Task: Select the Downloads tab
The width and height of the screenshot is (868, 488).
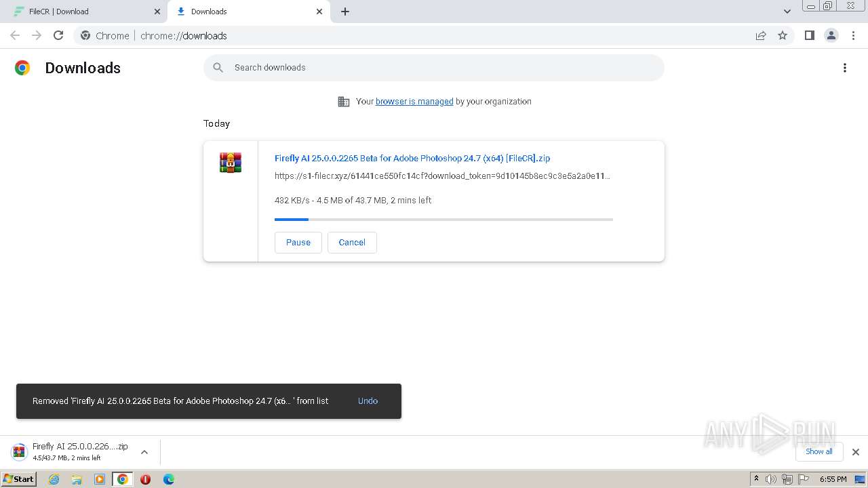Action: pyautogui.click(x=248, y=12)
